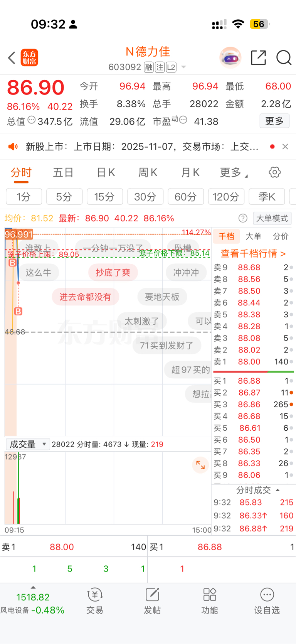Switch to 分价 tab

[281, 236]
